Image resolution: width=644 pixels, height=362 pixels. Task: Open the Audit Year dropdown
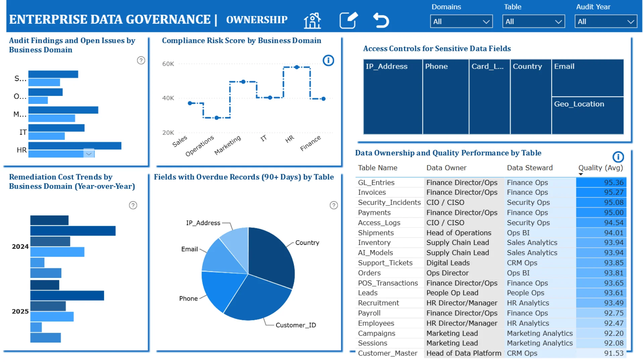tap(605, 21)
